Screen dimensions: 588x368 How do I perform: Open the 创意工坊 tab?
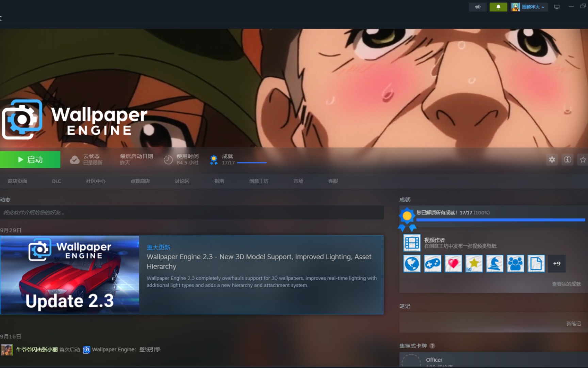pos(259,181)
